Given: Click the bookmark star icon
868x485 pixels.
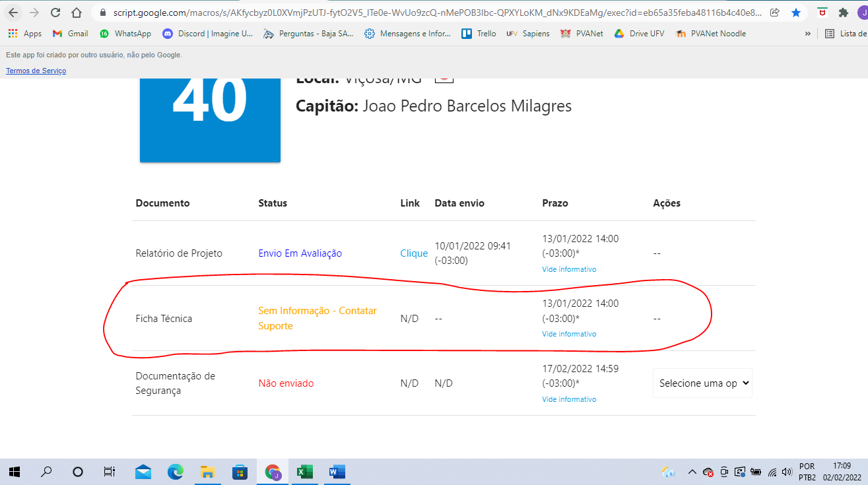Looking at the screenshot, I should (796, 13).
